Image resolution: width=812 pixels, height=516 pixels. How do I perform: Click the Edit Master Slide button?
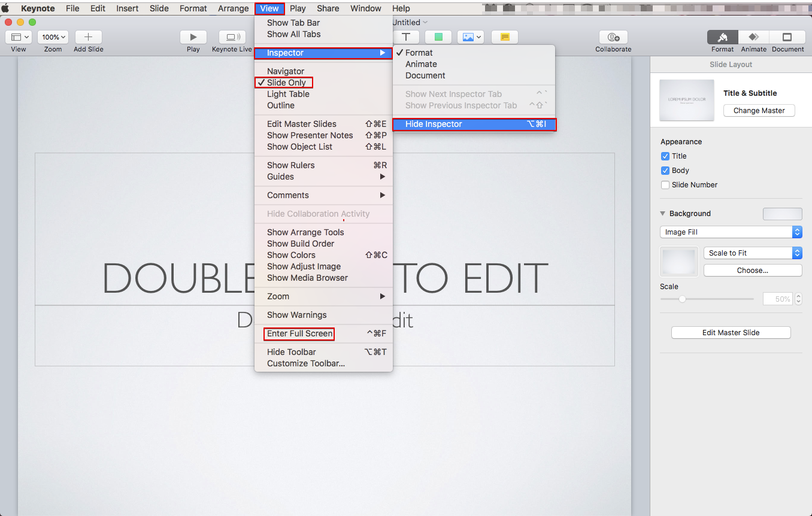[731, 333]
